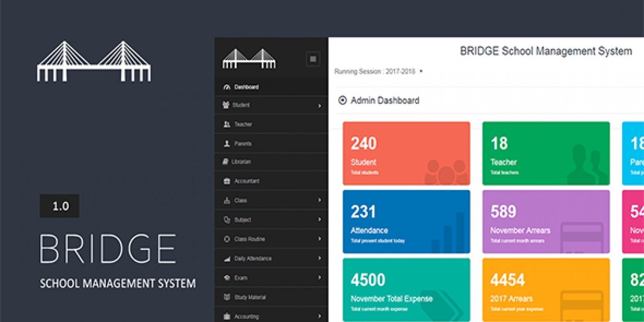Open the red 240 Student card
644x322 pixels.
click(407, 153)
